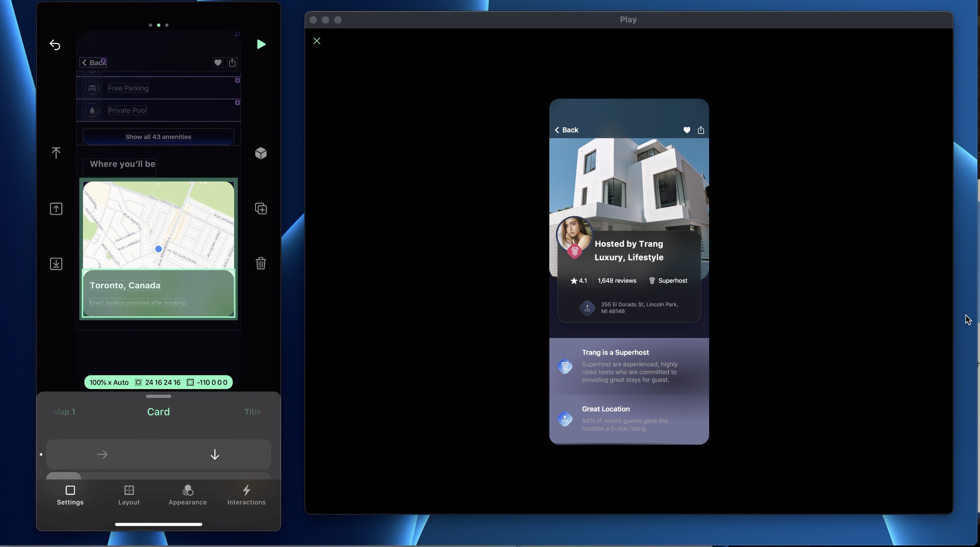980x547 pixels.
Task: Select the Map 1 layer label
Action: coord(64,412)
